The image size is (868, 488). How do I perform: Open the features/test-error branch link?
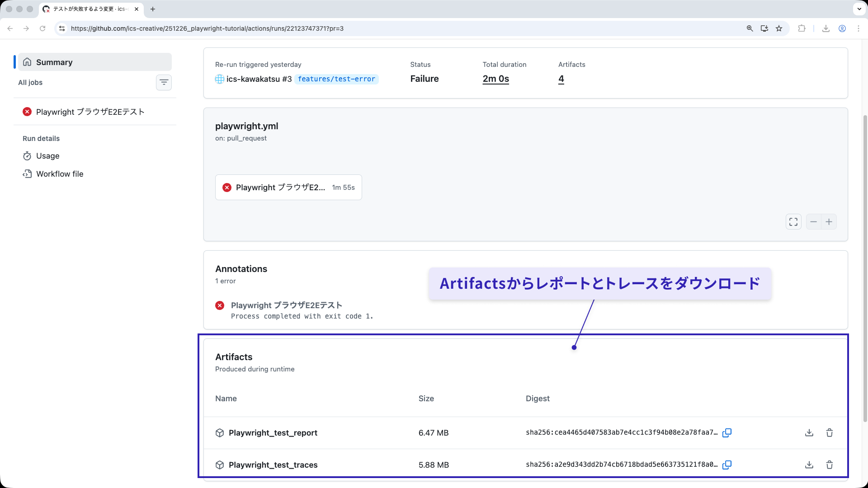pyautogui.click(x=336, y=79)
